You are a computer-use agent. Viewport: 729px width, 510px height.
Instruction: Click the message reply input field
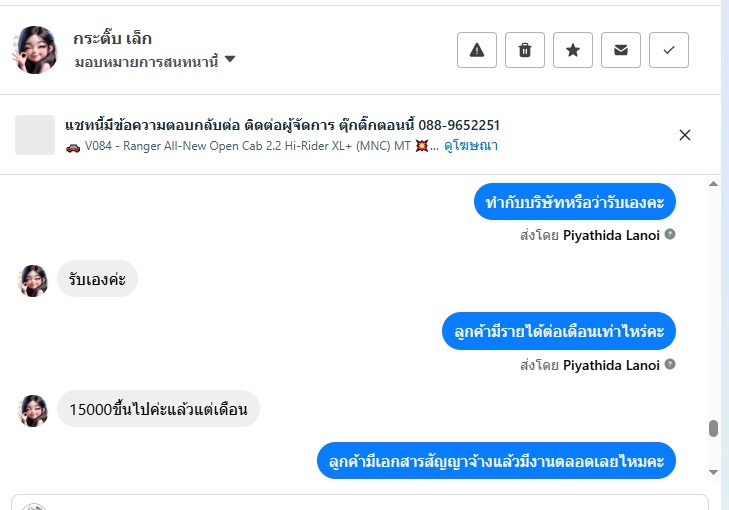click(360, 502)
